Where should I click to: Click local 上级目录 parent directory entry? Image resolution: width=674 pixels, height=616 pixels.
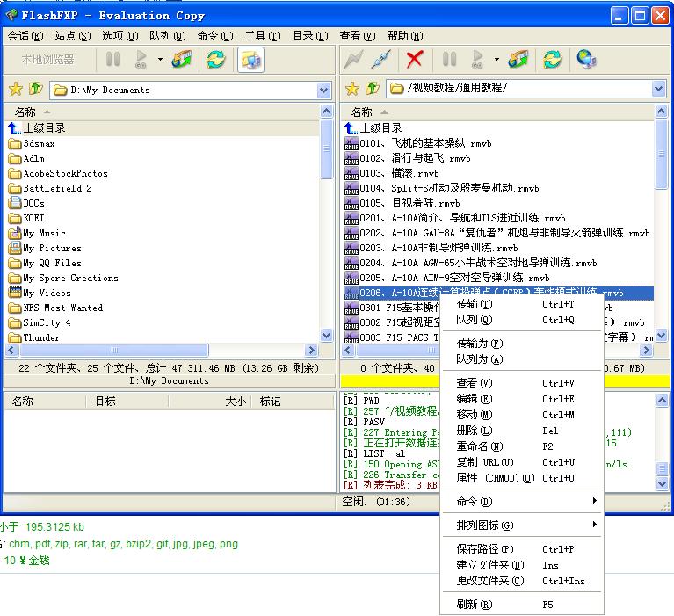[37, 128]
